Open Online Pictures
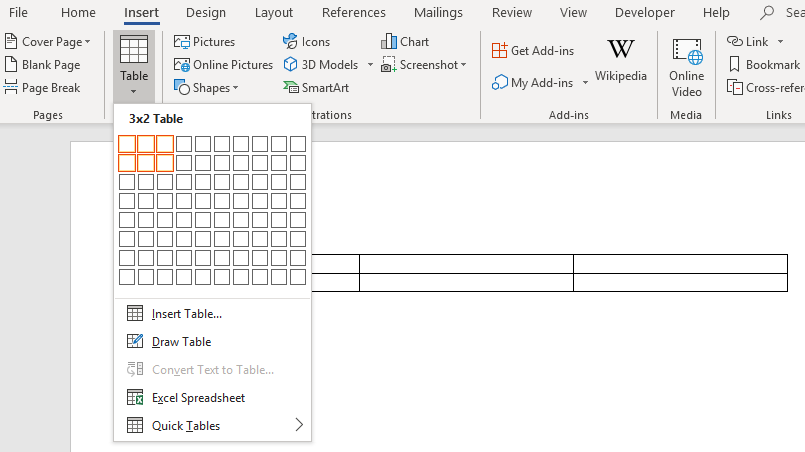This screenshot has width=805, height=452. click(x=223, y=65)
